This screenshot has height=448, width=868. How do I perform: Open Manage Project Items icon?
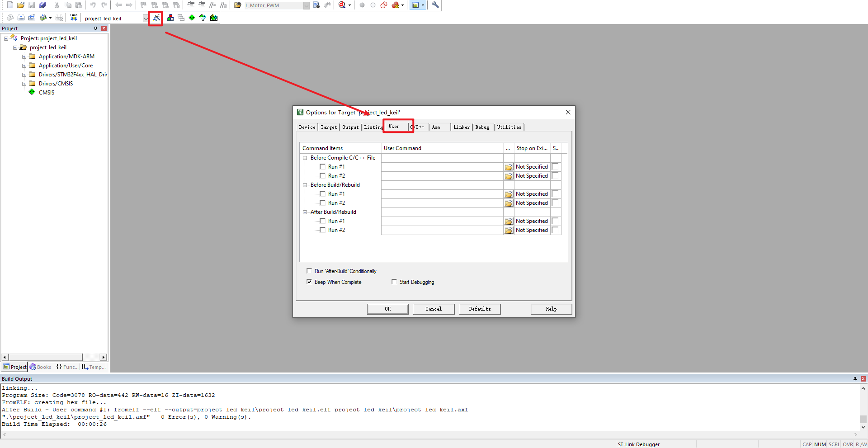tap(170, 18)
